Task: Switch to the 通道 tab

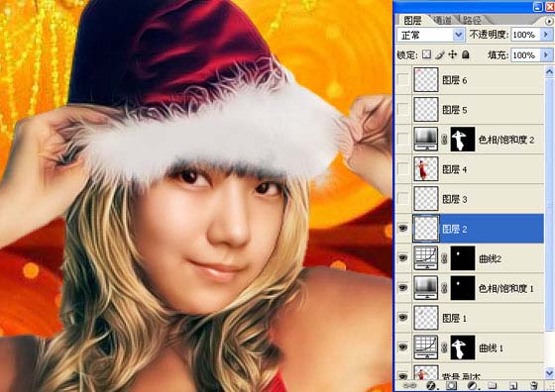Action: point(442,20)
